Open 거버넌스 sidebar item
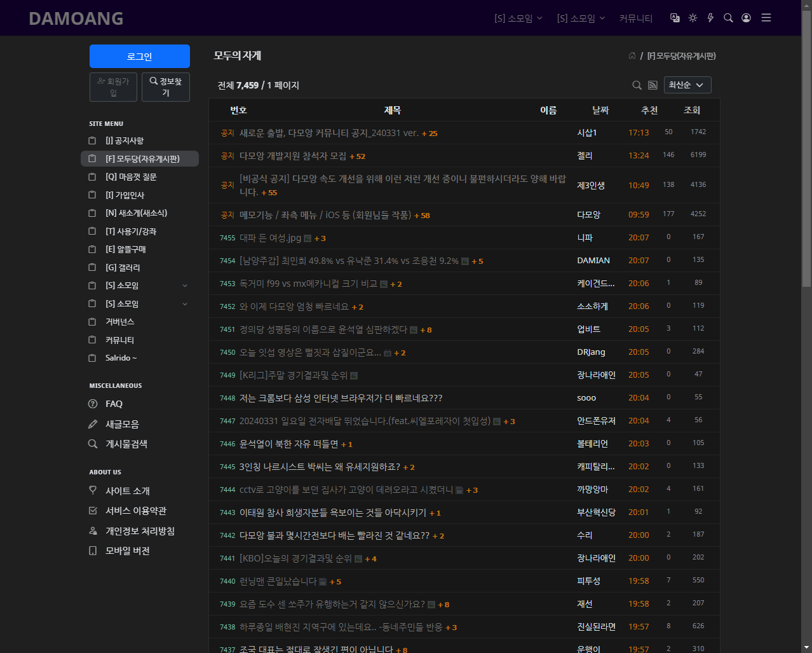 tap(119, 322)
